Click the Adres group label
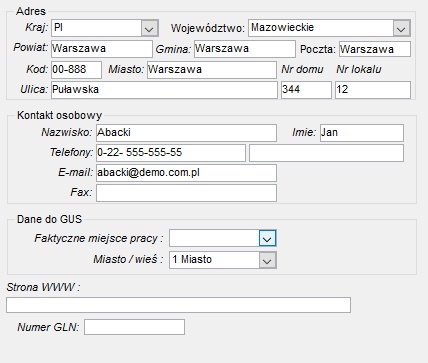 31,11
